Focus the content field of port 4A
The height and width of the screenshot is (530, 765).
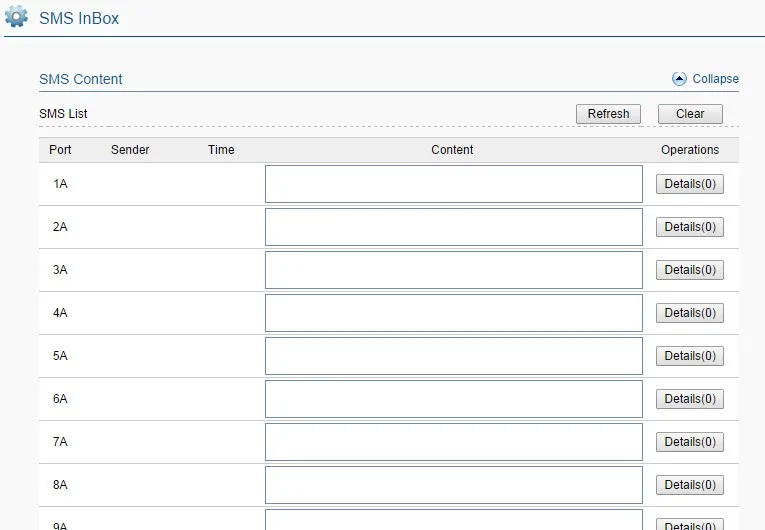pyautogui.click(x=453, y=313)
